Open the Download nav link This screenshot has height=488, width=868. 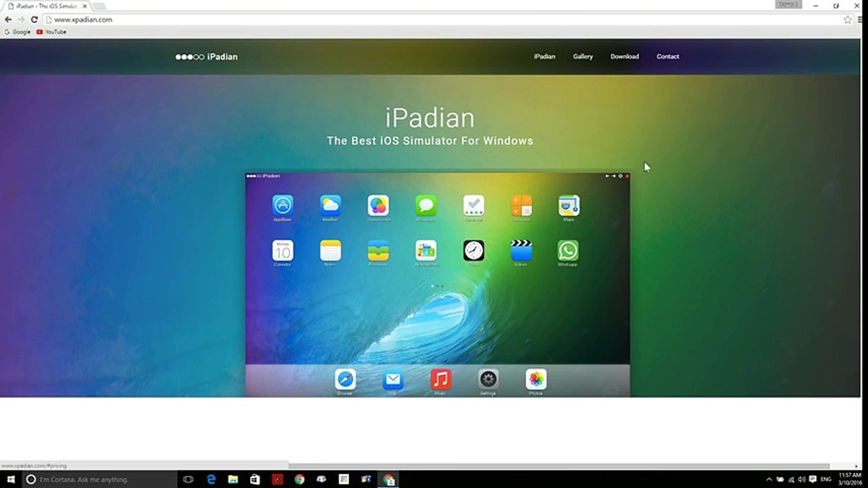tap(625, 57)
